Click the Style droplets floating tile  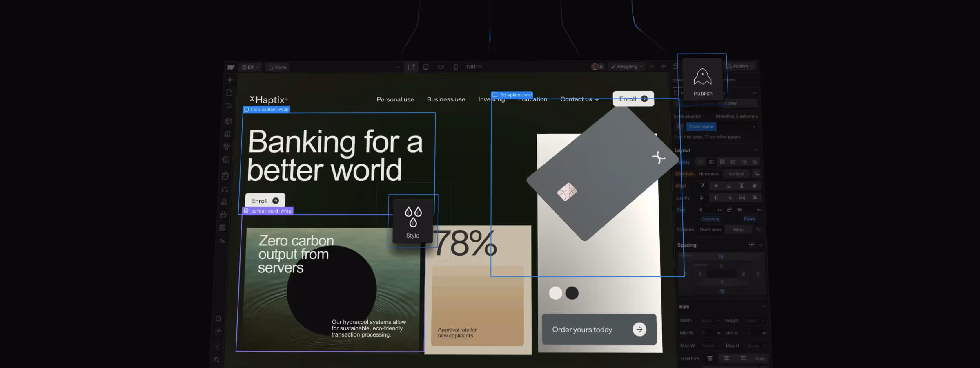click(x=413, y=221)
